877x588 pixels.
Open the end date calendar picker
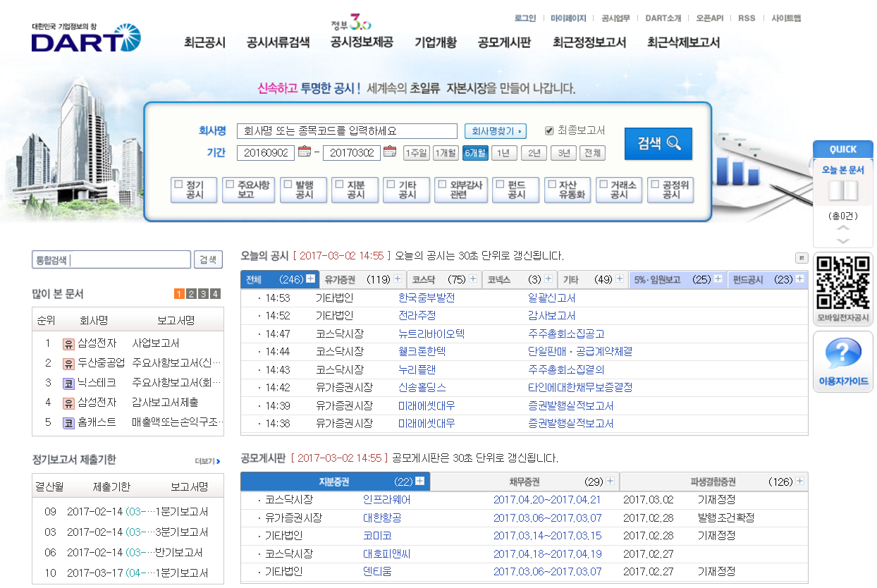390,152
